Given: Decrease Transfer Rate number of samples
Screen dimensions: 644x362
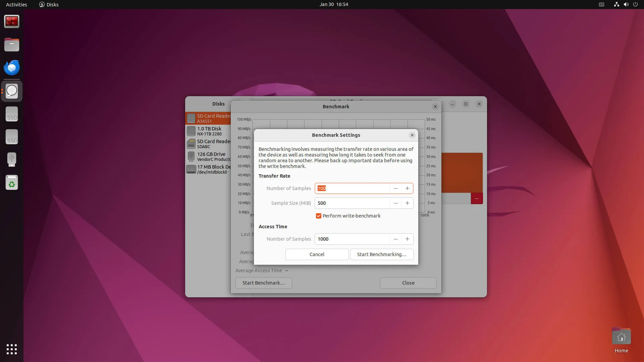Looking at the screenshot, I should click(396, 188).
